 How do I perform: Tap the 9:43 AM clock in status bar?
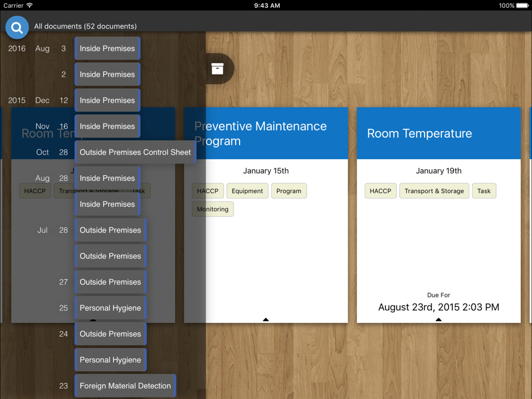pos(267,6)
